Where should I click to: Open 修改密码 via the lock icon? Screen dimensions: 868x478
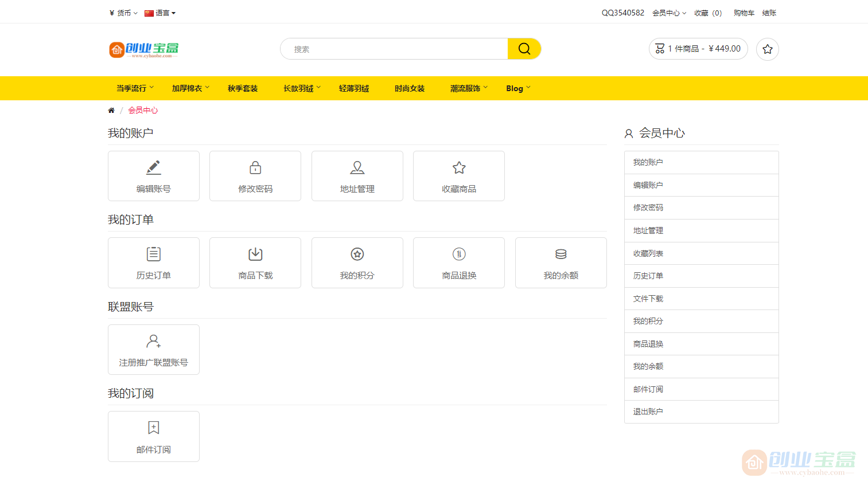[x=255, y=167]
